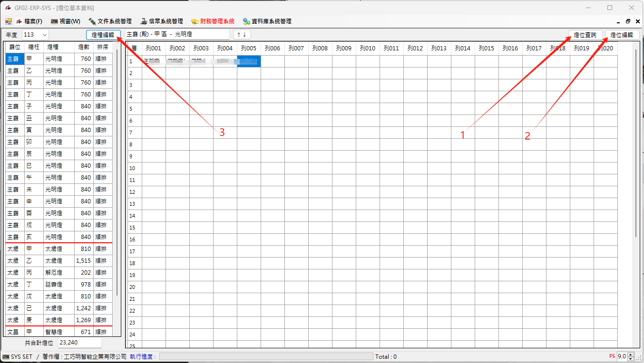Open the 視窗(W) menu
The height and width of the screenshot is (363, 644).
(x=66, y=21)
